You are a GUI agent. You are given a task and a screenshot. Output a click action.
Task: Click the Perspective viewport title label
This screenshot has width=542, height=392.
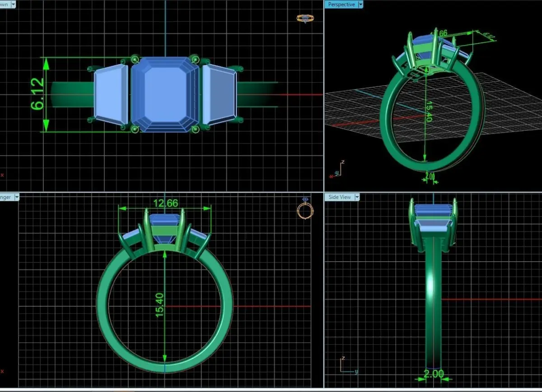coord(341,4)
